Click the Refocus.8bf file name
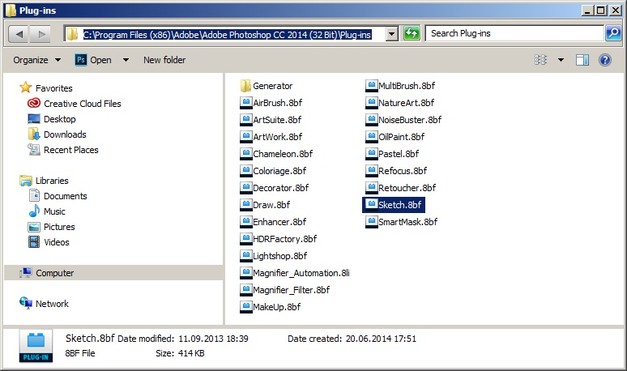The height and width of the screenshot is (371, 627). tap(403, 171)
